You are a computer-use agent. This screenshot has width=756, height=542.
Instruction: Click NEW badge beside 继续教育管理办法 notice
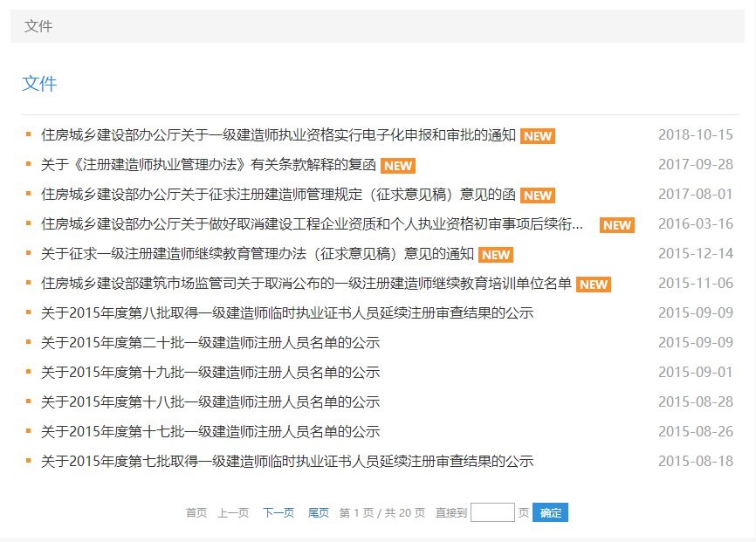(496, 255)
